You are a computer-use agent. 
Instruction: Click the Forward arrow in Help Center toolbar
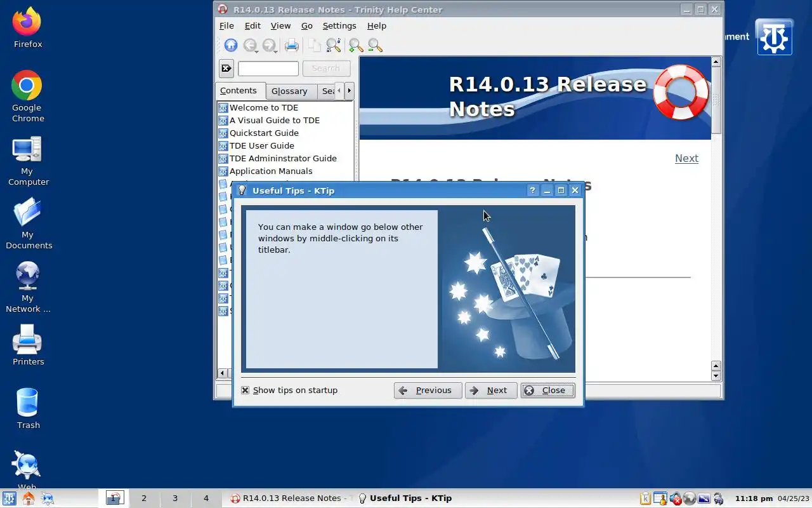click(268, 45)
